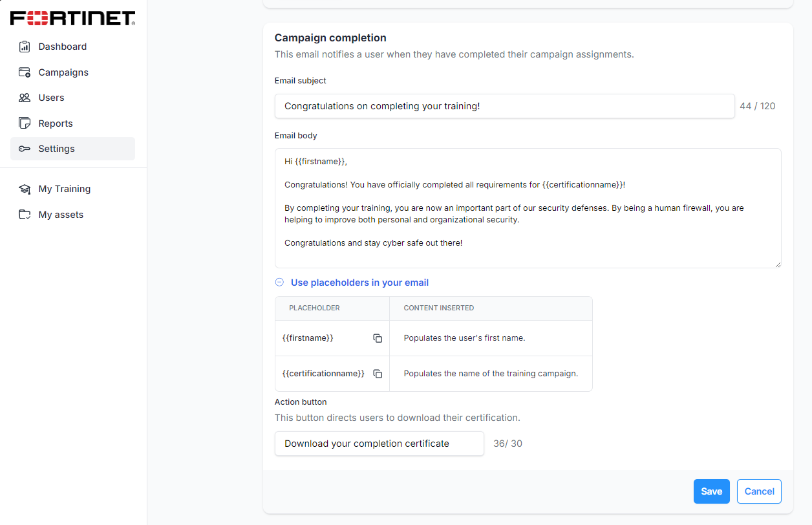The height and width of the screenshot is (525, 812).
Task: Click 'Use placeholders in your email' link
Action: [359, 283]
